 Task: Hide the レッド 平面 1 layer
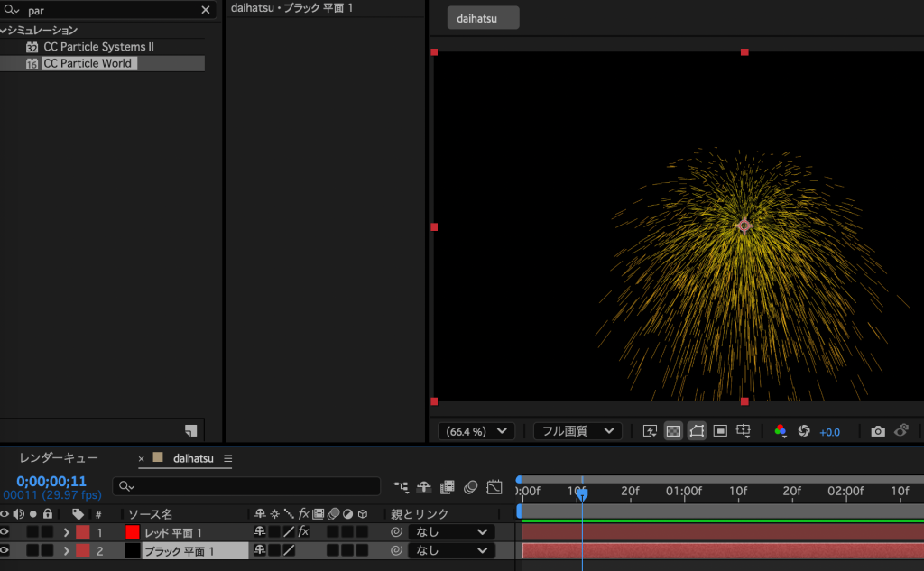pyautogui.click(x=5, y=532)
